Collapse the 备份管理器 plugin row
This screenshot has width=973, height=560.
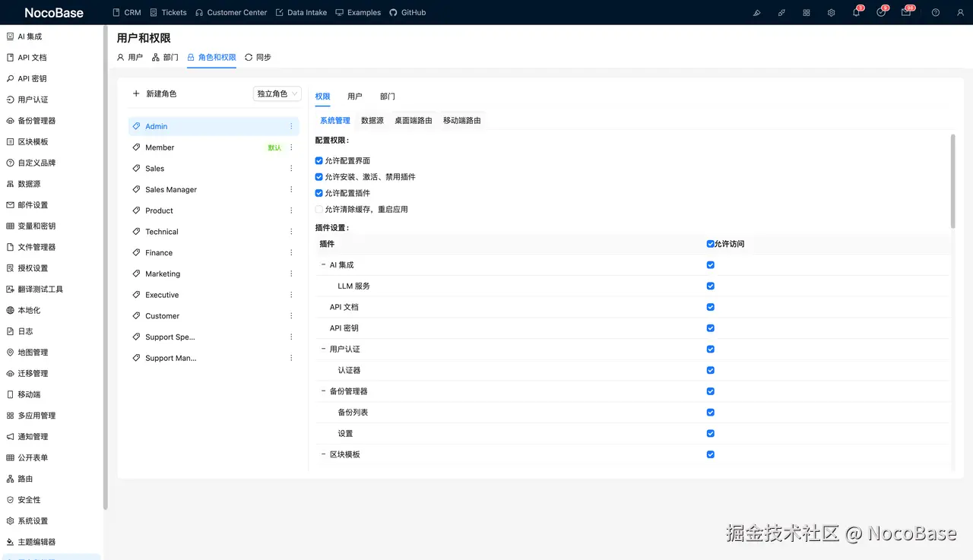click(324, 391)
